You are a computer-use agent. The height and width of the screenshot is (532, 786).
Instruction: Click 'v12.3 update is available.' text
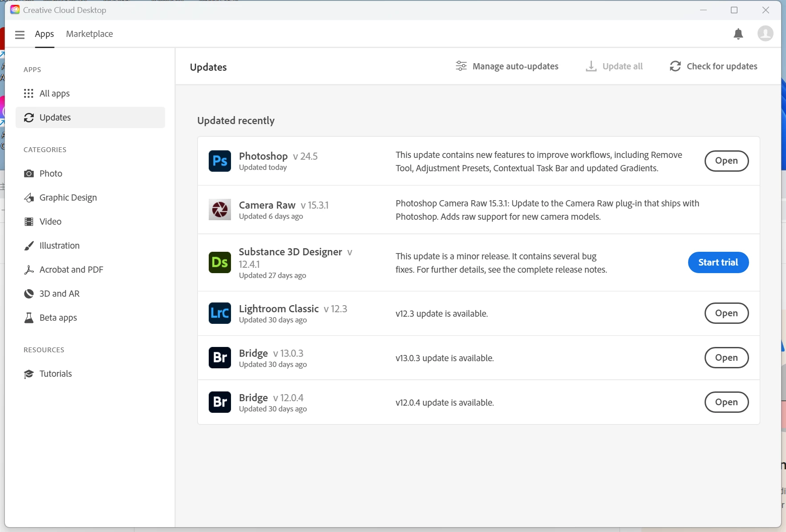point(442,314)
